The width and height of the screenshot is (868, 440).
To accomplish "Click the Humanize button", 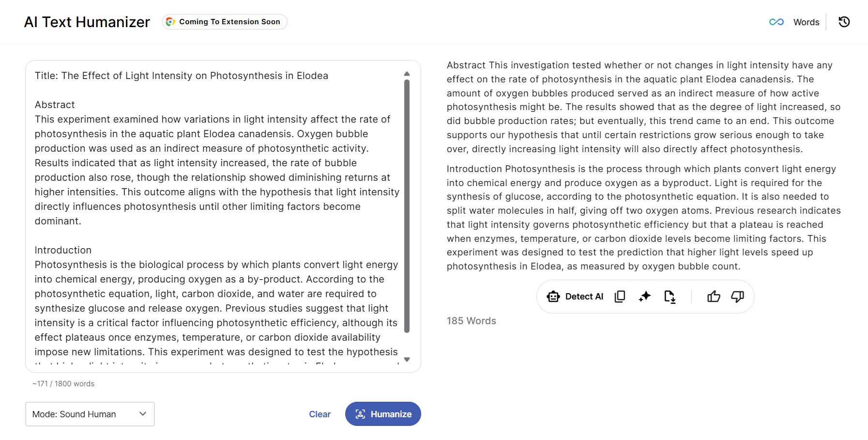I will click(x=382, y=414).
